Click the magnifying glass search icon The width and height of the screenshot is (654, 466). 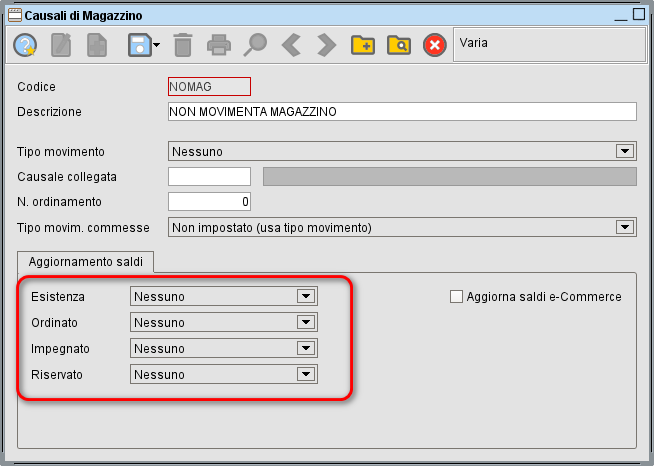click(x=256, y=45)
